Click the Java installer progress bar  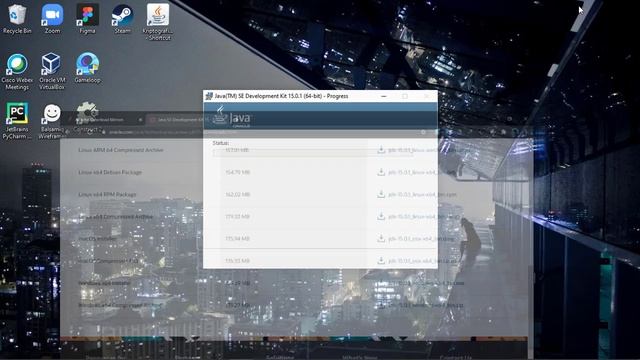point(313,153)
